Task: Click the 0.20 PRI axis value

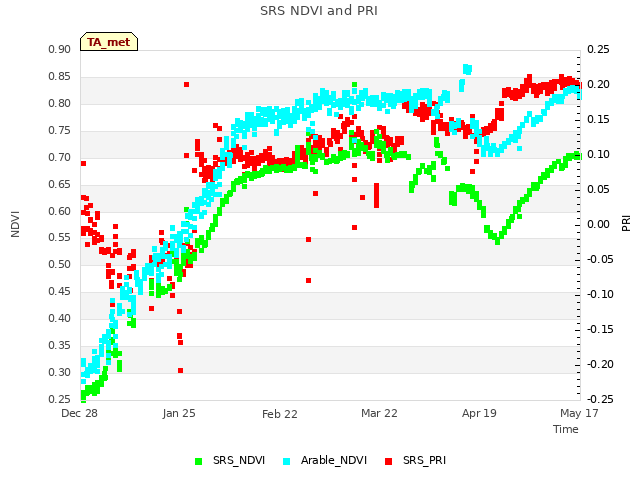Action: [598, 84]
